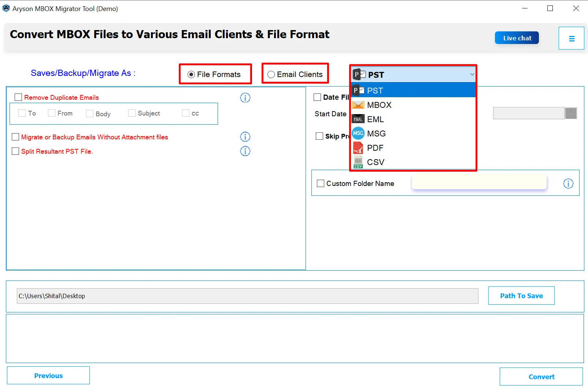This screenshot has width=588, height=388.
Task: Select the Email Clients radio button
Action: pos(271,74)
